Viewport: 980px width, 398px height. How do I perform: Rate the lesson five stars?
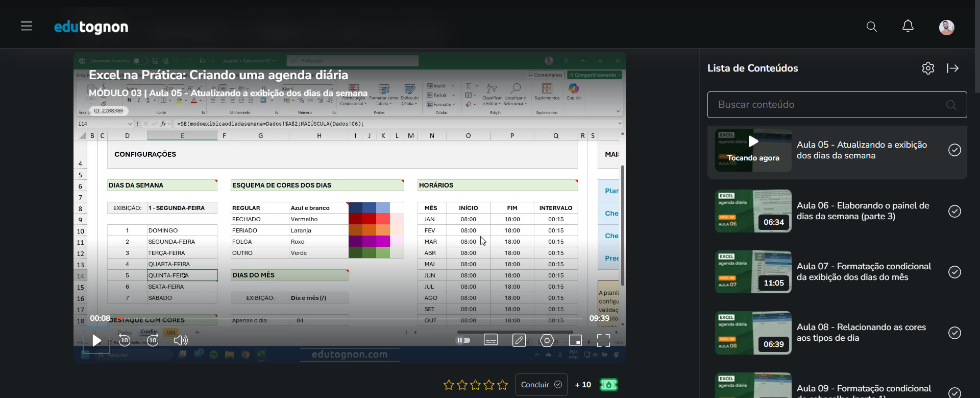coord(503,385)
